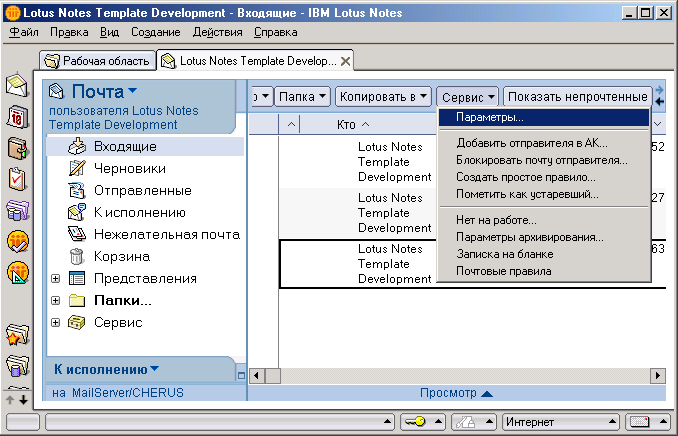Viewport: 678px width, 436px height.
Task: Click the Junk Mail icon beside Нежелательная почта
Action: pyautogui.click(x=77, y=234)
